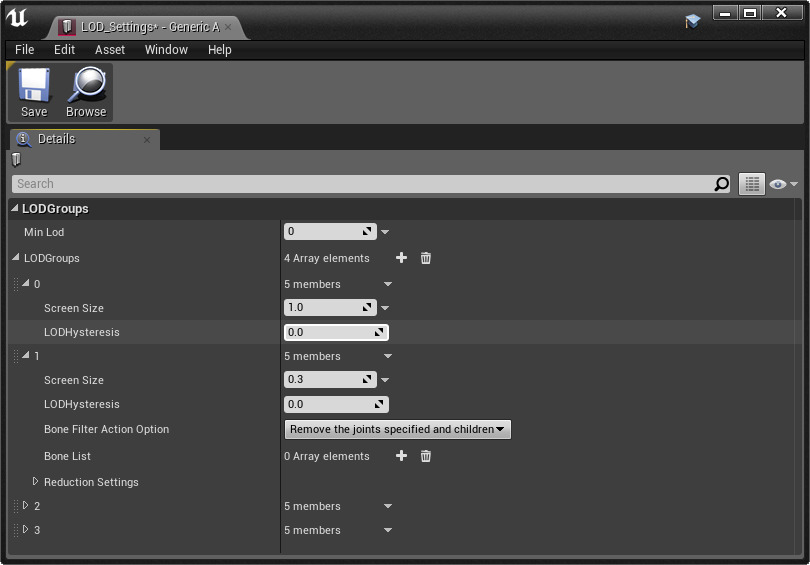Expand LOD group element 2
This screenshot has width=810, height=565.
coord(25,505)
